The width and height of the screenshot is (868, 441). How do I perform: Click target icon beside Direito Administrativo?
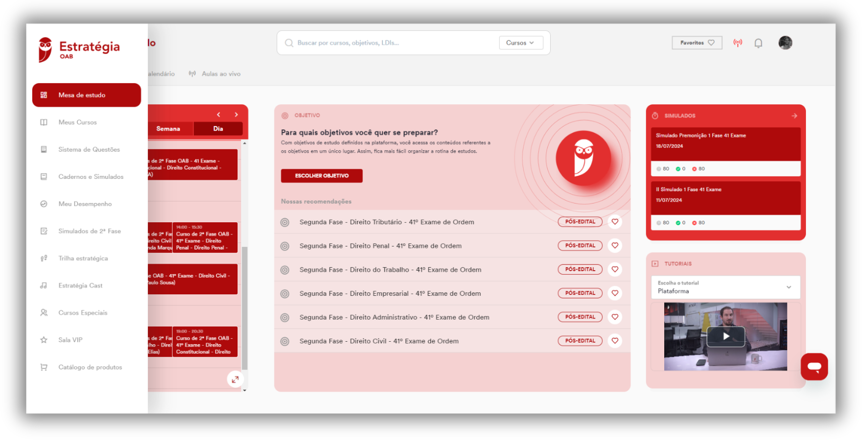tap(285, 318)
